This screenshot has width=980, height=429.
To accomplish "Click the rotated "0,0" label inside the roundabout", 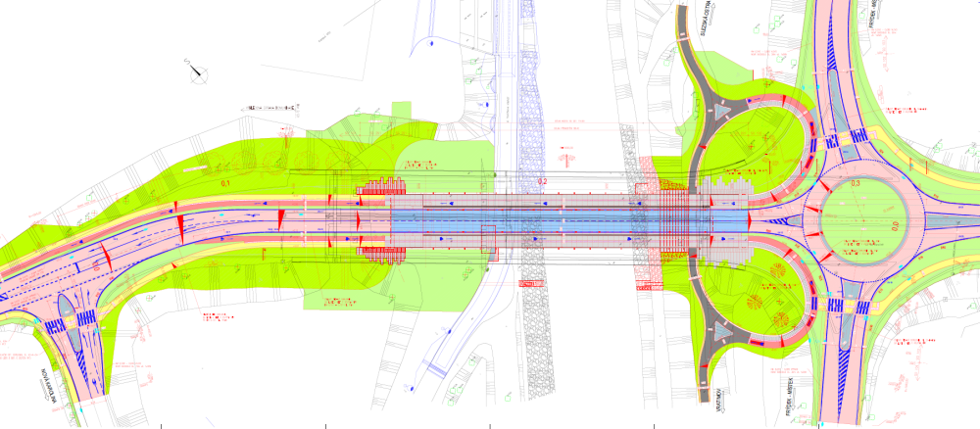I will coord(894,224).
